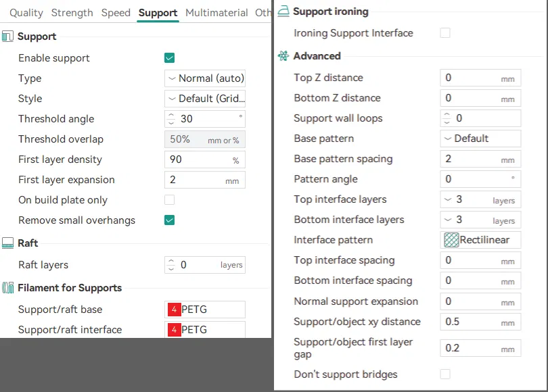Click Support/raft interface filament number badge
This screenshot has width=548, height=392.
pyautogui.click(x=174, y=330)
